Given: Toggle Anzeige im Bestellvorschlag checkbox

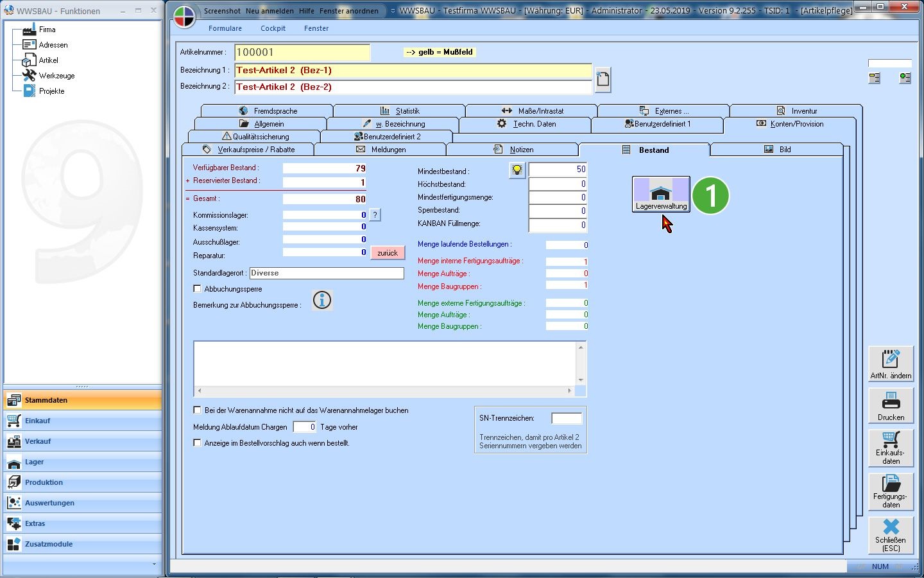Looking at the screenshot, I should [x=198, y=442].
